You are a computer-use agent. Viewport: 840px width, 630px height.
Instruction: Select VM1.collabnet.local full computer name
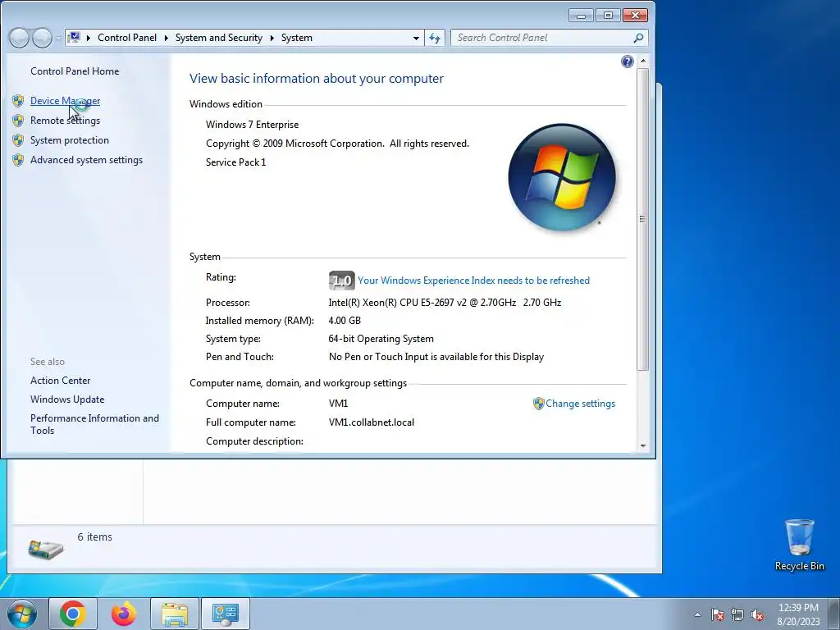372,422
